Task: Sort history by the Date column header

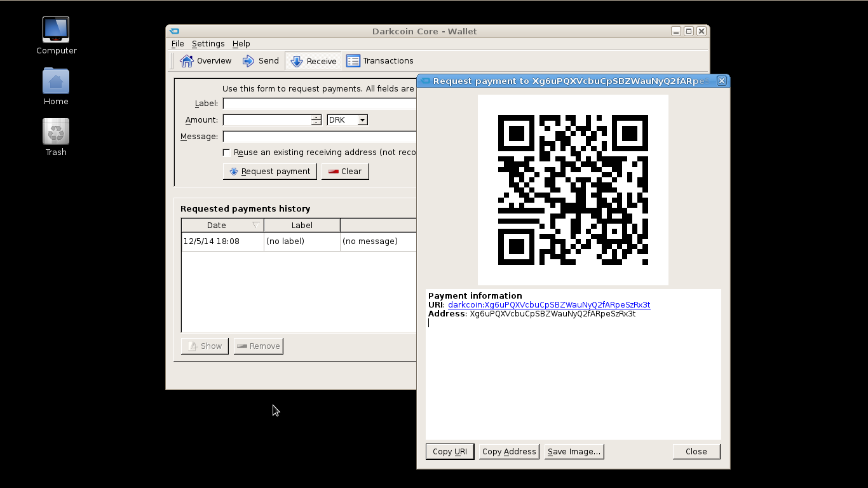Action: (222, 226)
